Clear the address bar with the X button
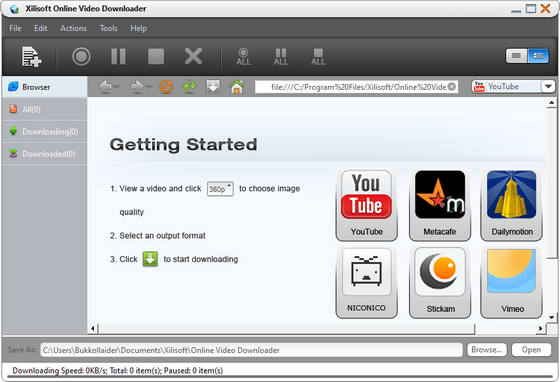 coord(452,86)
